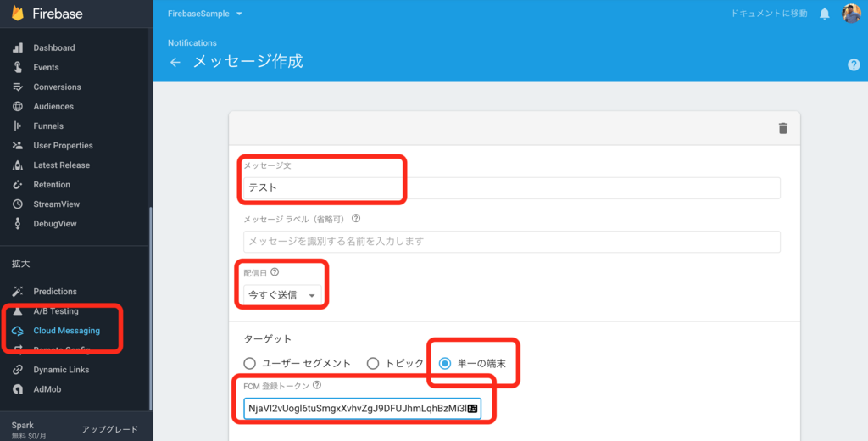Click the A/B Testing flask icon
Viewport: 868px width, 441px height.
pos(18,310)
